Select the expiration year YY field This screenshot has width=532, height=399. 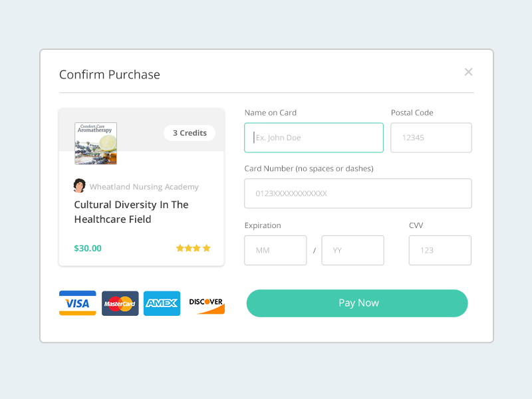point(352,251)
